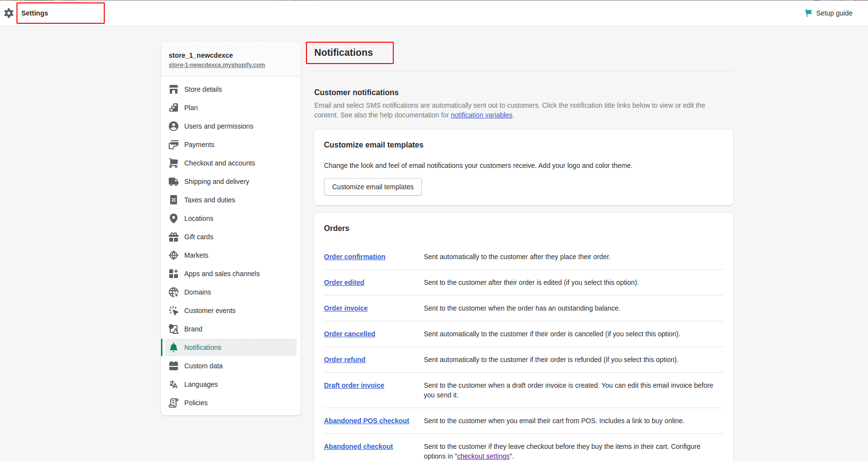This screenshot has height=461, width=868.
Task: Switch to Languages settings
Action: [231, 384]
